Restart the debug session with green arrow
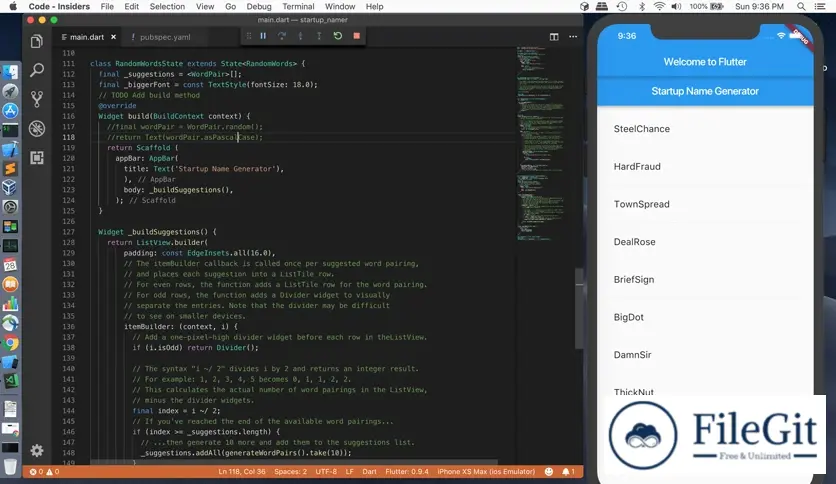The height and width of the screenshot is (484, 836). 337,36
